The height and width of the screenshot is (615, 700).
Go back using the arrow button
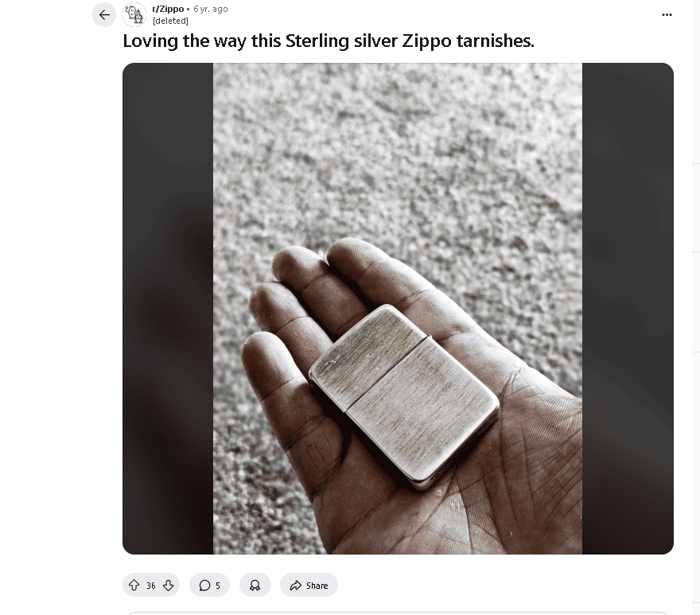point(104,15)
